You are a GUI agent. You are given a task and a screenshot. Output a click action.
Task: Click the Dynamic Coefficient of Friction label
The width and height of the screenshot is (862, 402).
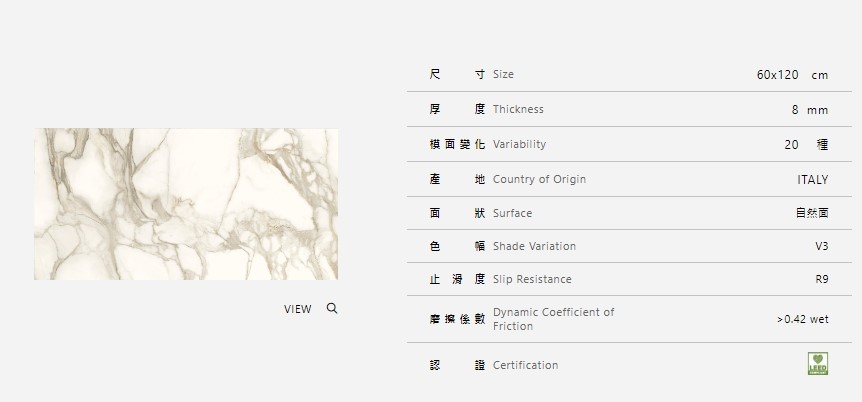pyautogui.click(x=553, y=319)
